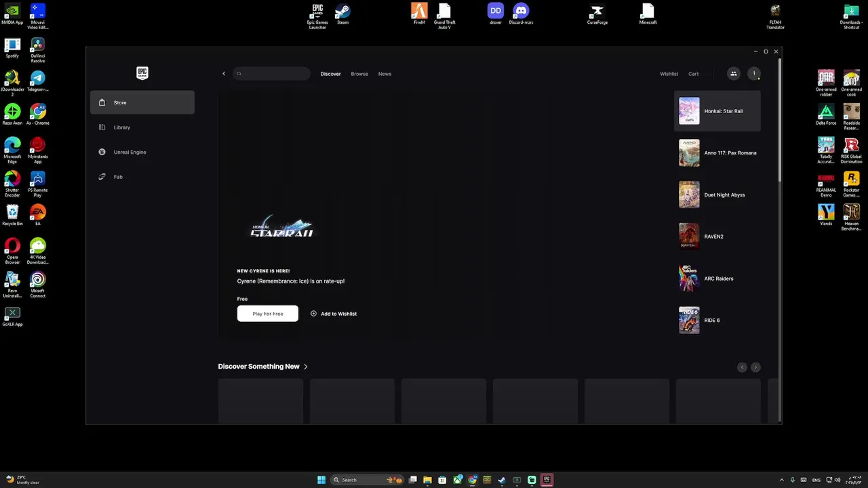
Task: Open the weather widget on taskbar
Action: (22, 480)
